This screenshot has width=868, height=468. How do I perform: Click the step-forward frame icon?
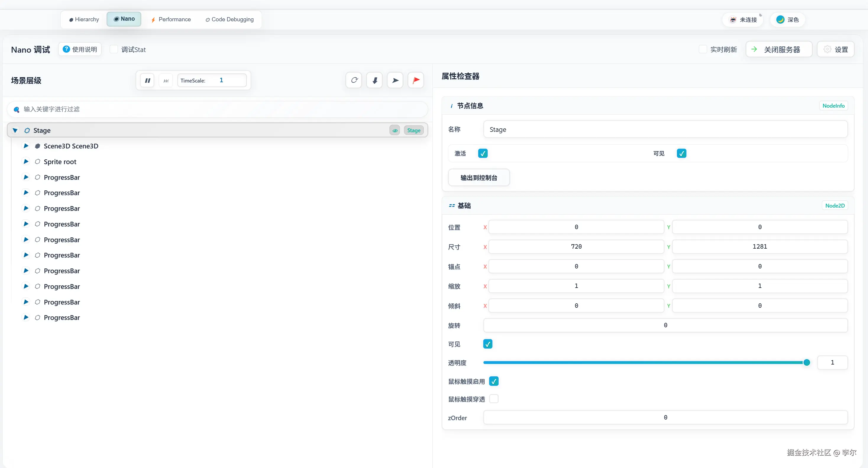166,80
